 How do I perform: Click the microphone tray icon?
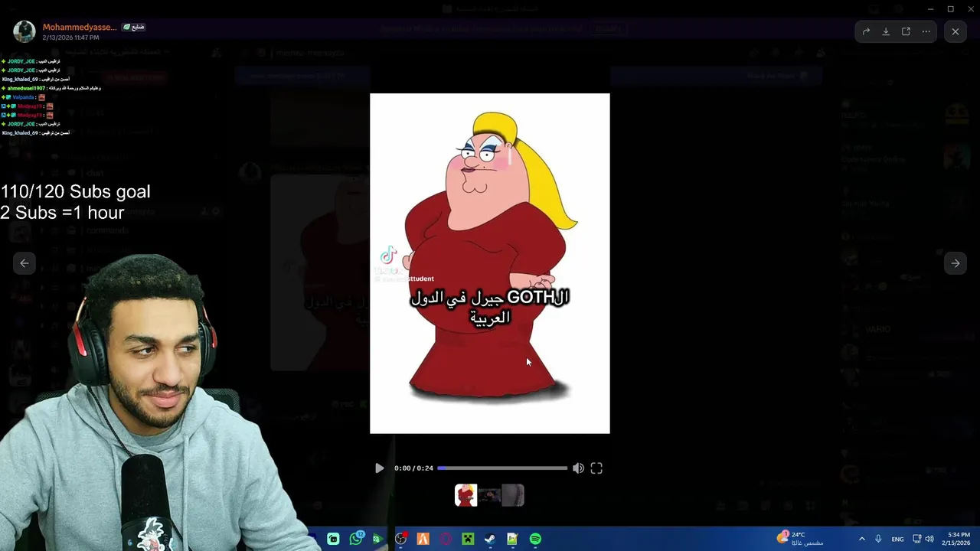[x=878, y=539]
